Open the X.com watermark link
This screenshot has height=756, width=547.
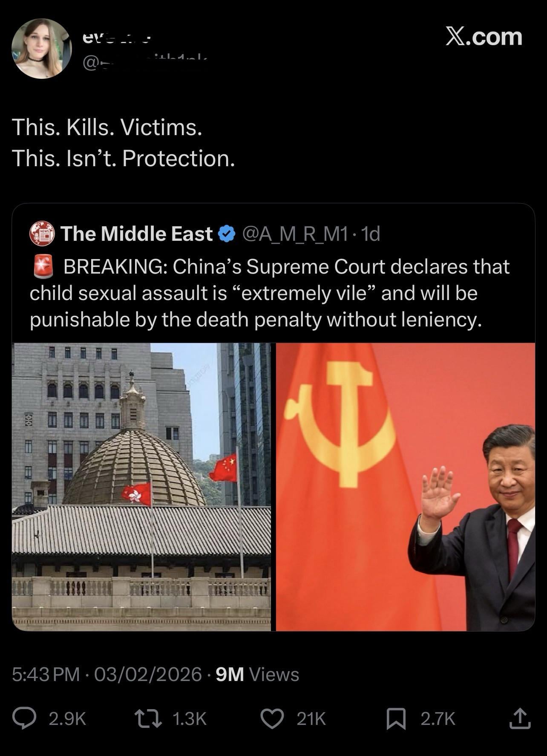(484, 37)
